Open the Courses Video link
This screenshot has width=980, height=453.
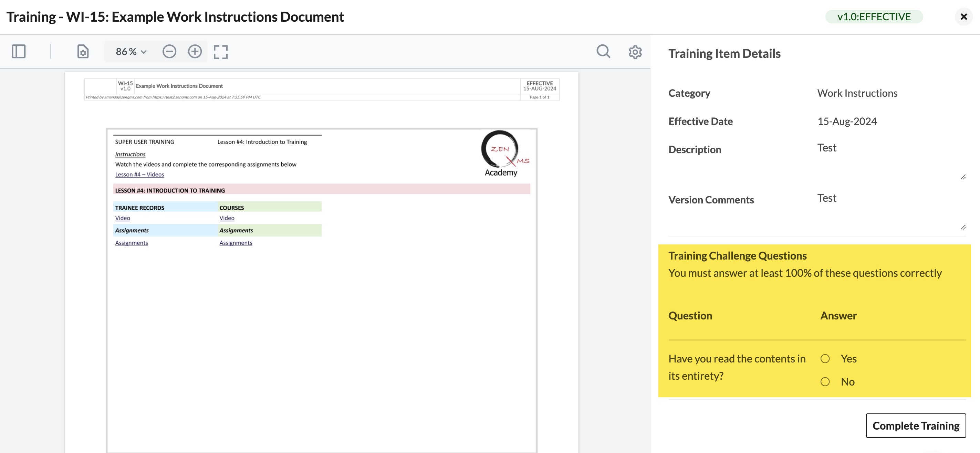pyautogui.click(x=227, y=218)
